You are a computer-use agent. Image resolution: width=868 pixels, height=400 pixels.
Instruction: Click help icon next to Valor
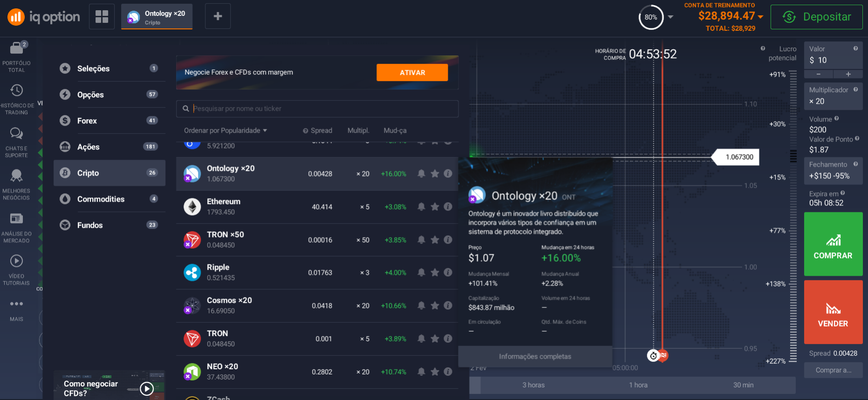(x=855, y=48)
